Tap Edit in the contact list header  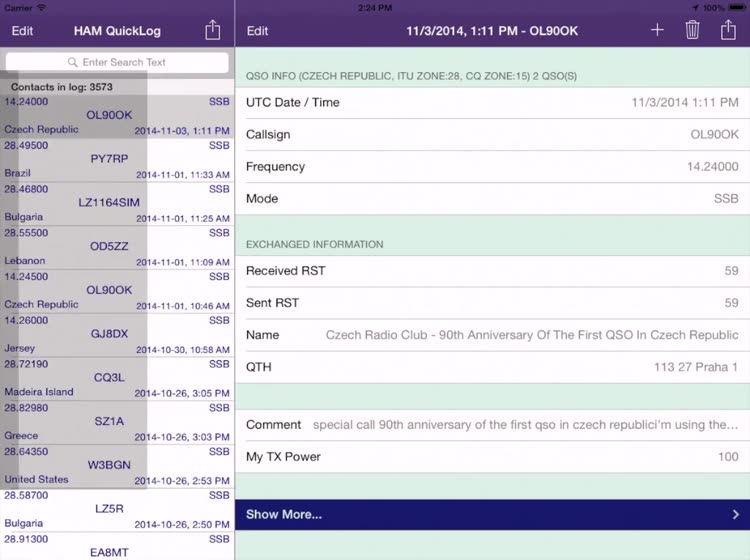click(22, 31)
